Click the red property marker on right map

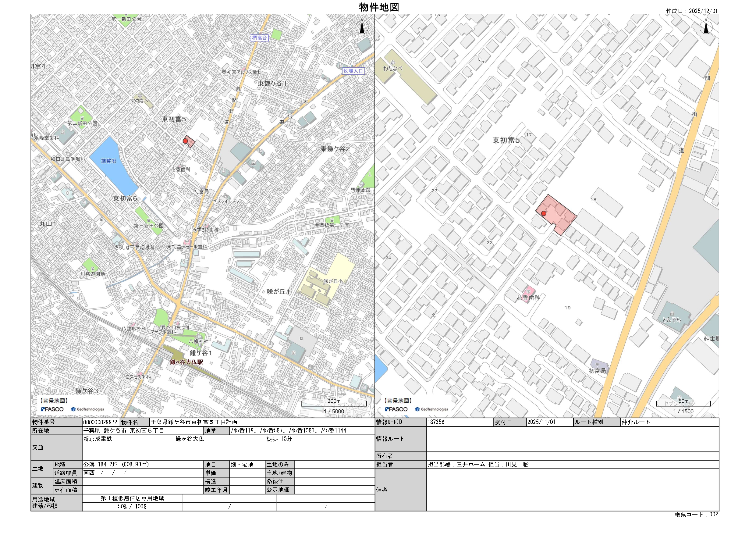544,213
